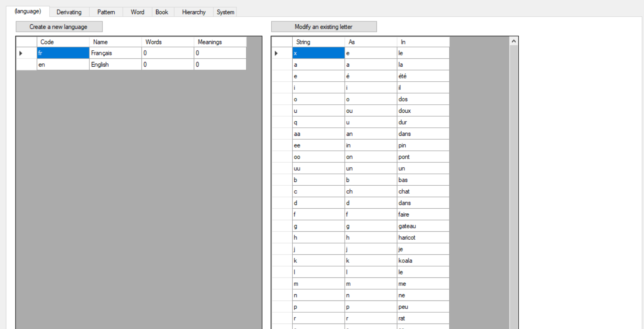Click the Modify an existing letter button
The width and height of the screenshot is (644, 329).
(324, 26)
